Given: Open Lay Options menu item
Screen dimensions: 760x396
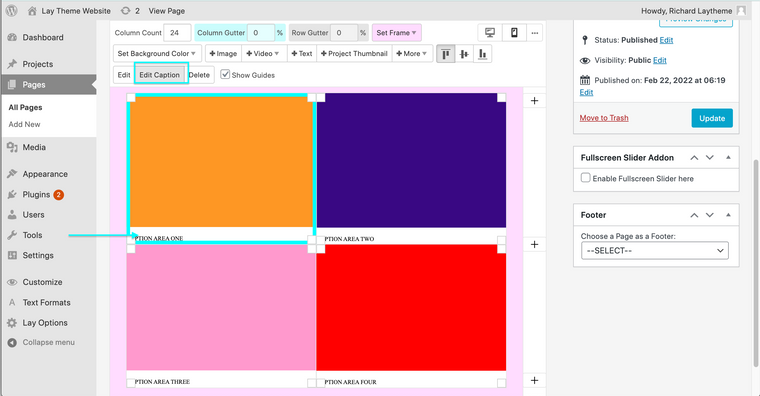Looking at the screenshot, I should coord(45,323).
